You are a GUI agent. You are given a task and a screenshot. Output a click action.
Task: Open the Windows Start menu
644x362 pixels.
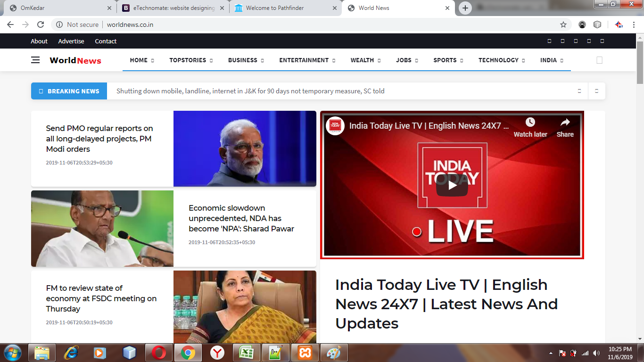coord(12,353)
